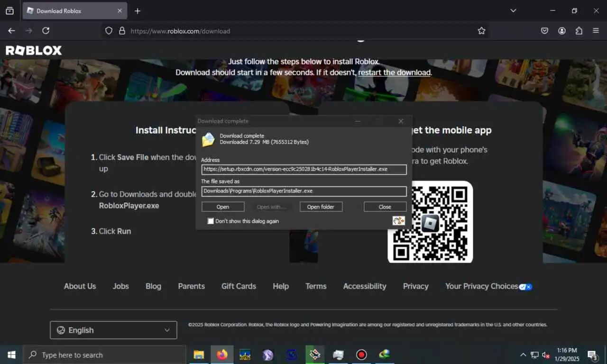Image resolution: width=607 pixels, height=364 pixels.
Task: Open the Windows Start menu
Action: coord(11,355)
